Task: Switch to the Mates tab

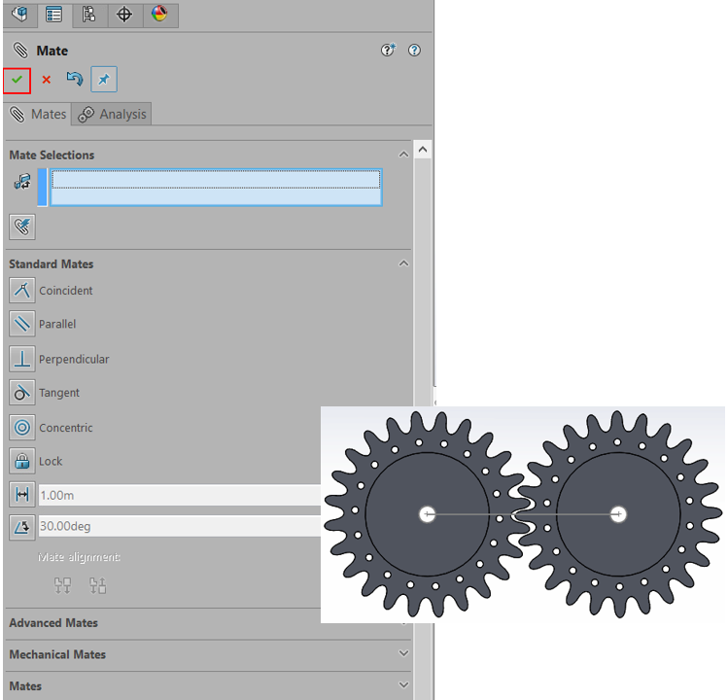Action: pos(38,115)
